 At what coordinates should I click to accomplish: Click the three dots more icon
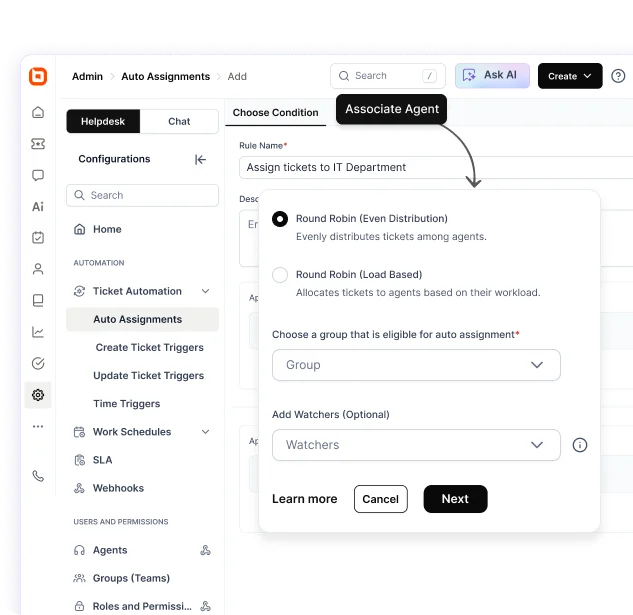tap(38, 426)
